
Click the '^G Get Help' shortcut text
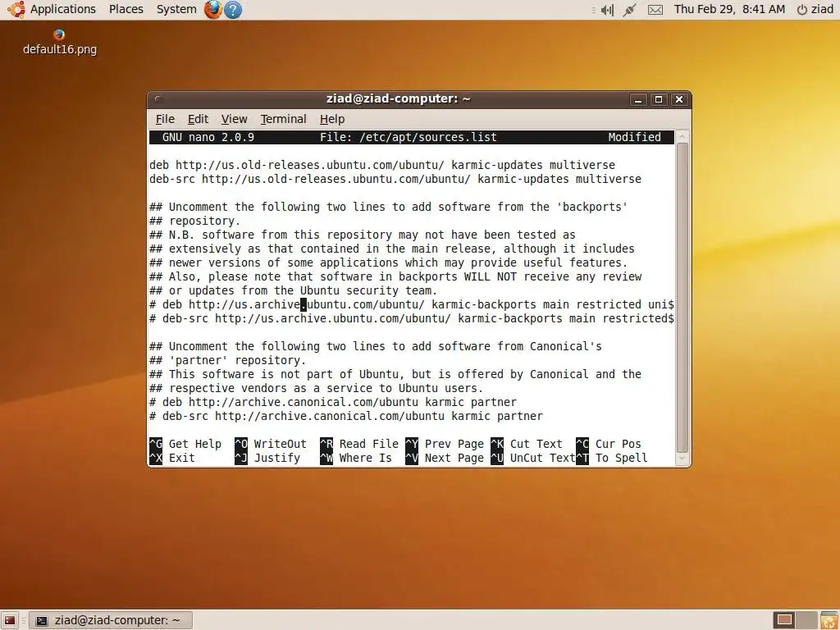coord(185,444)
